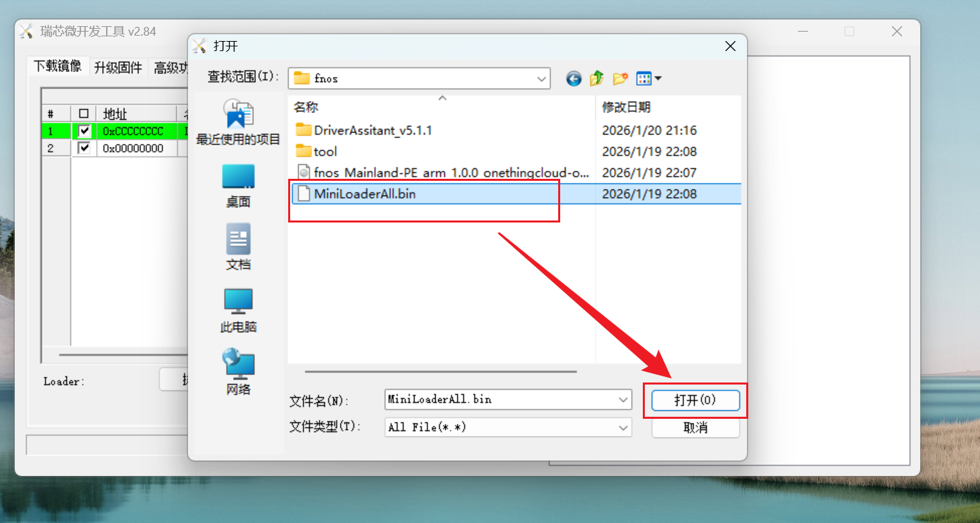The width and height of the screenshot is (980, 523).
Task: Click the 取消 cancel button
Action: pos(695,428)
